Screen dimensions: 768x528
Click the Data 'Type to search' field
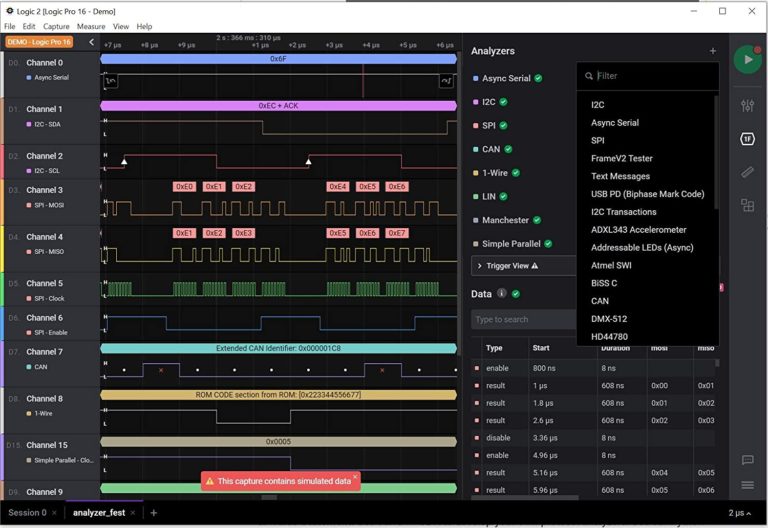click(524, 319)
